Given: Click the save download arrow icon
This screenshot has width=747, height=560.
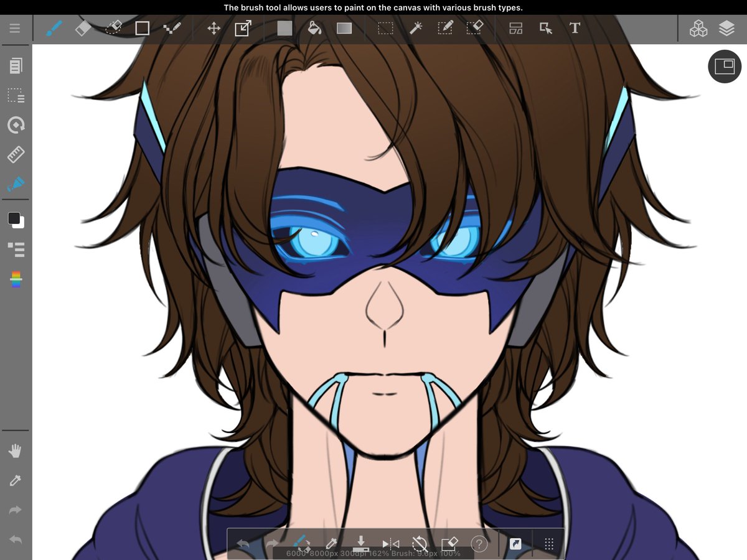Looking at the screenshot, I should tap(361, 543).
